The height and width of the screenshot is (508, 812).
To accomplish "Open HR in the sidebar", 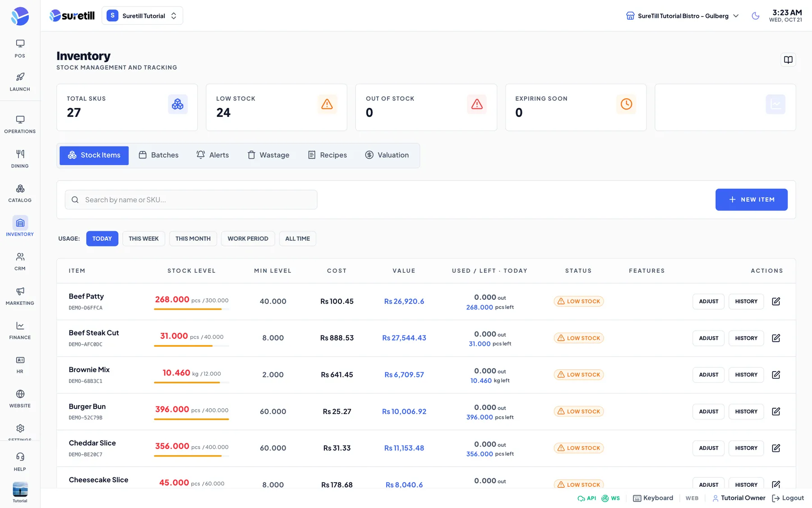I will pos(20,364).
